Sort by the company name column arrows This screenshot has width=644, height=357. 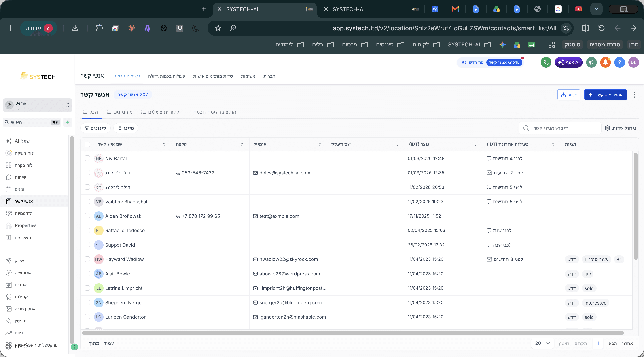coord(398,144)
